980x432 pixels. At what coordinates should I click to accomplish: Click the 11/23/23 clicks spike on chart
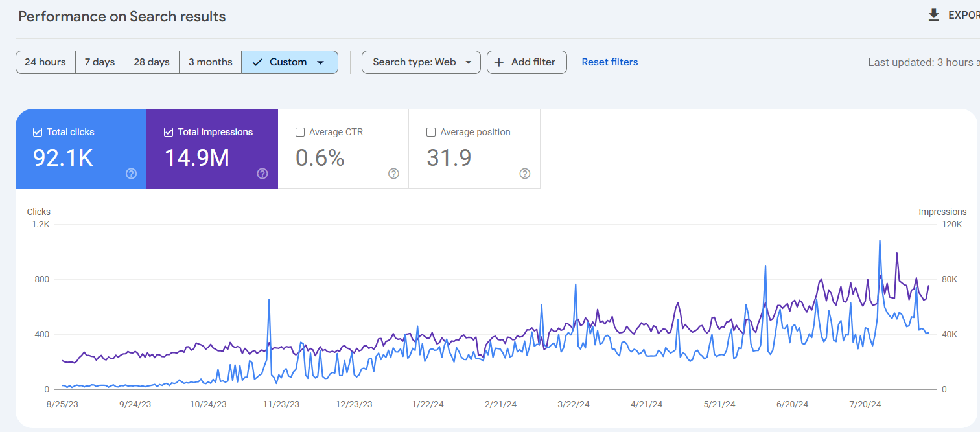click(x=268, y=300)
